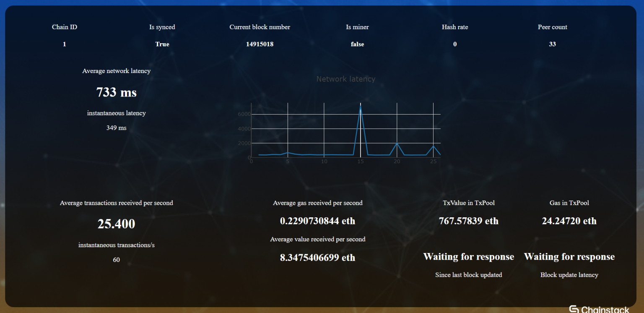644x313 pixels.
Task: Select the 733 ms latency value
Action: (117, 92)
